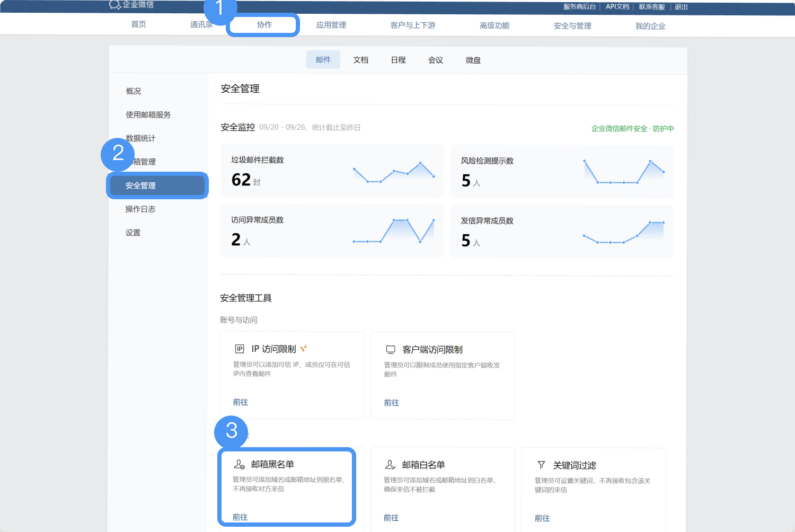Select 概况 in the left sidebar
The image size is (795, 532).
tap(134, 91)
